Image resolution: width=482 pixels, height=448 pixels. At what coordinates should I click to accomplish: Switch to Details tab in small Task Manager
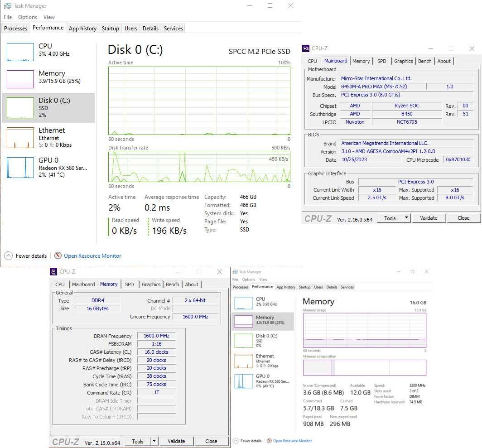tap(332, 287)
